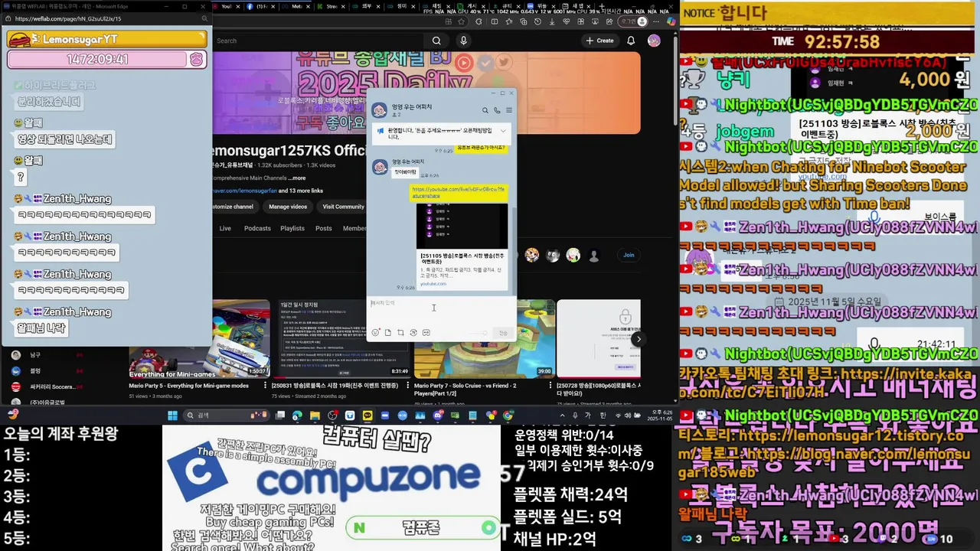980x551 pixels.
Task: Open the YouTube account avatar menu
Action: coord(654,41)
